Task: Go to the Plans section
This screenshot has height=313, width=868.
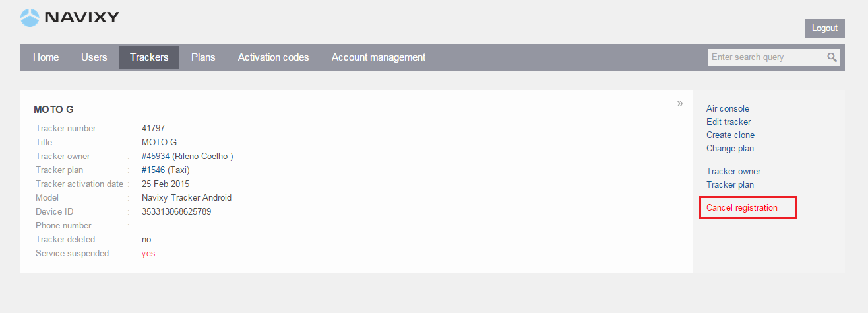Action: (203, 57)
